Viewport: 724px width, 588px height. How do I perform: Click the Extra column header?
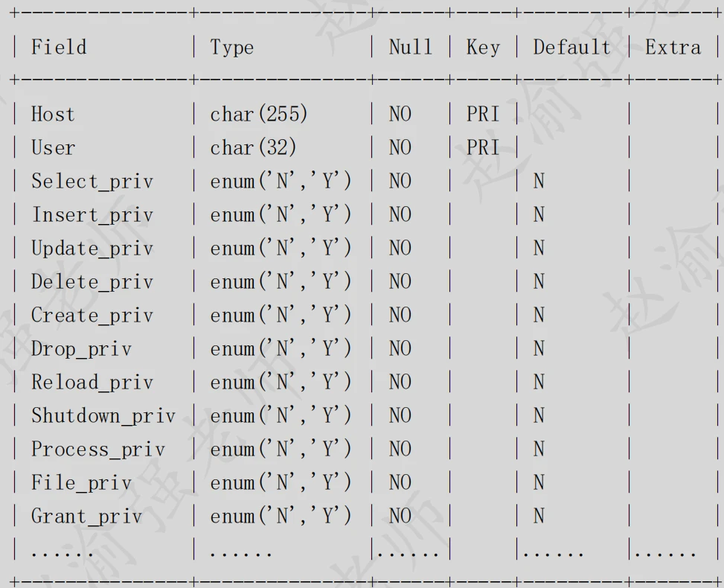(673, 47)
